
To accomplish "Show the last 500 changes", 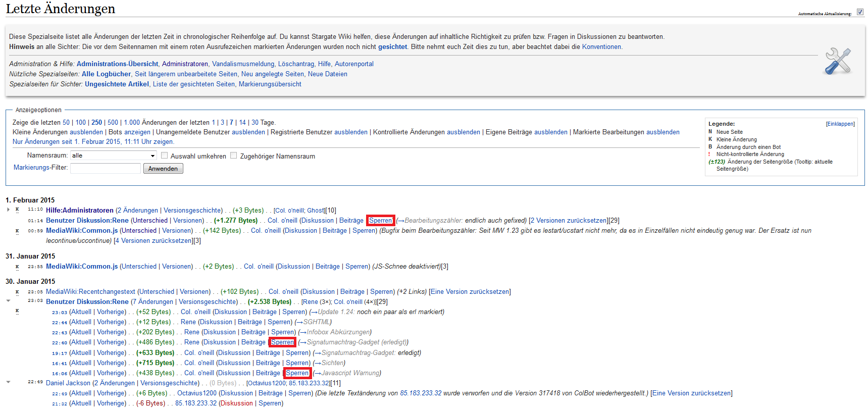I will click(113, 123).
